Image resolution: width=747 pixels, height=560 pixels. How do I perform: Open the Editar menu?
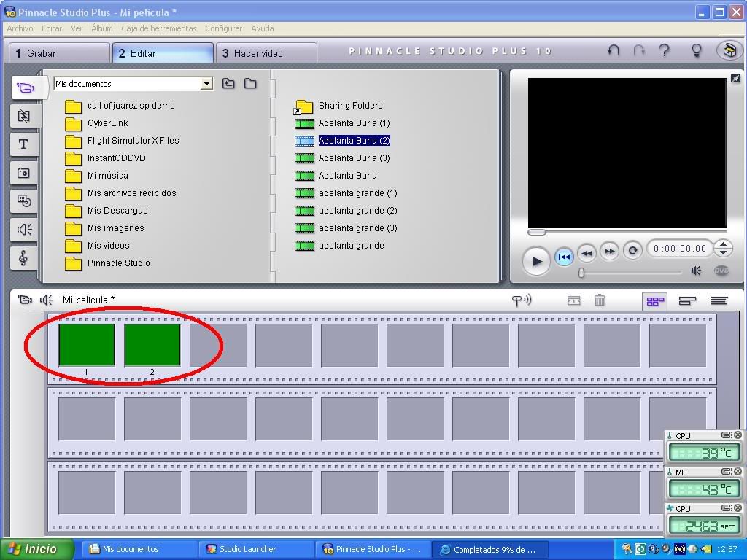52,28
